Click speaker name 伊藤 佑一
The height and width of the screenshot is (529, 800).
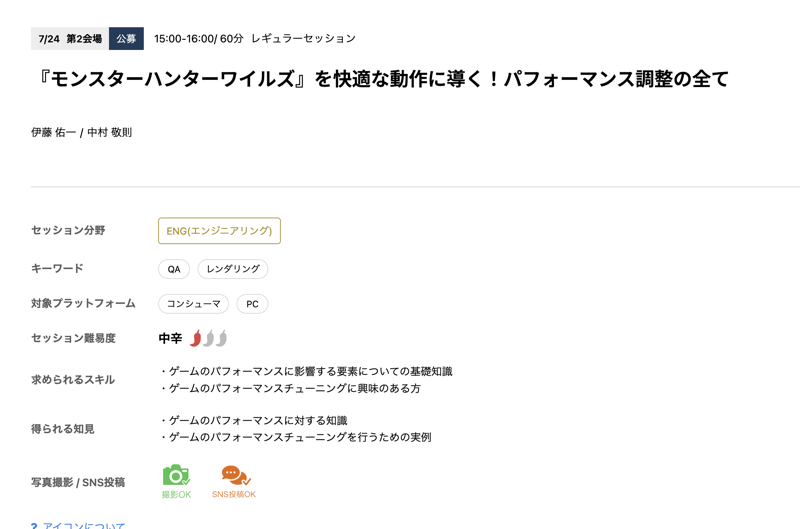point(53,133)
